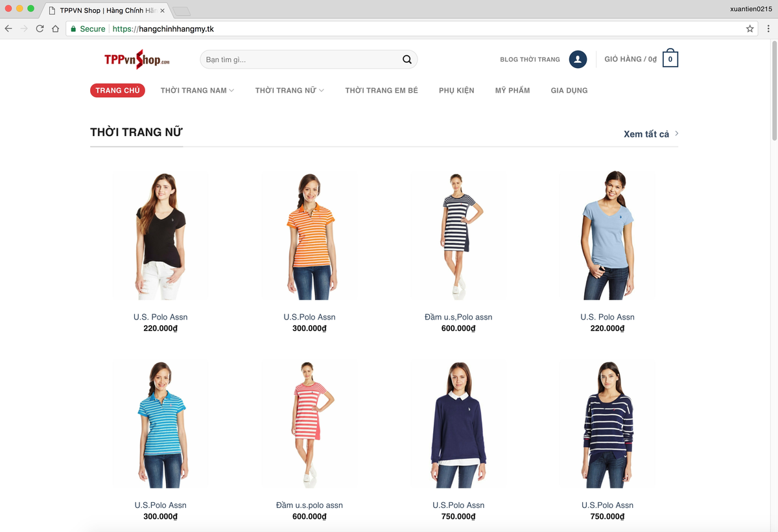Open the THỜI TRANG NỮ menu
The height and width of the screenshot is (532, 778).
[x=285, y=90]
